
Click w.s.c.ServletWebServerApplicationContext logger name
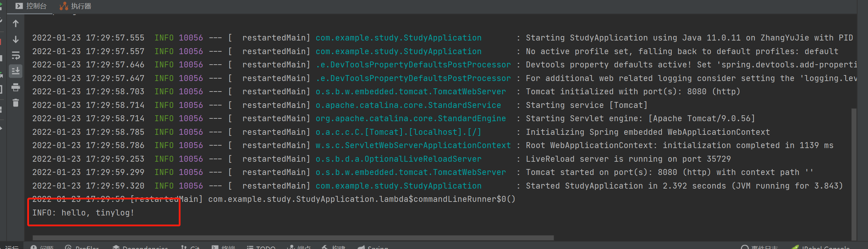(x=413, y=145)
